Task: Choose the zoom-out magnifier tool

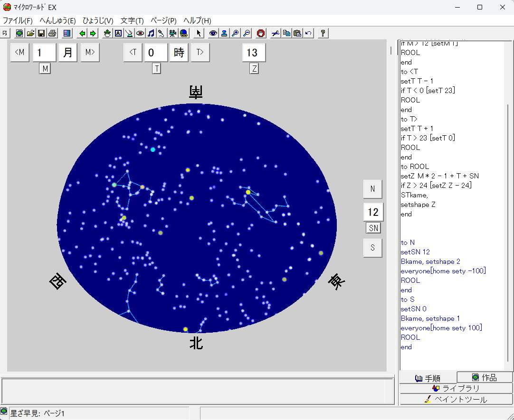Action: (x=246, y=33)
